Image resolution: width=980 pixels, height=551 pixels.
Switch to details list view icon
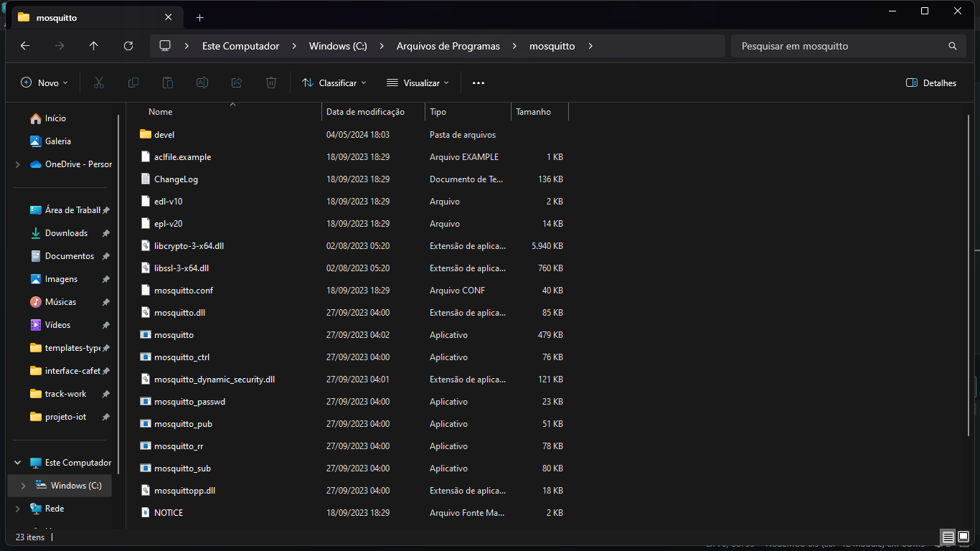[948, 537]
